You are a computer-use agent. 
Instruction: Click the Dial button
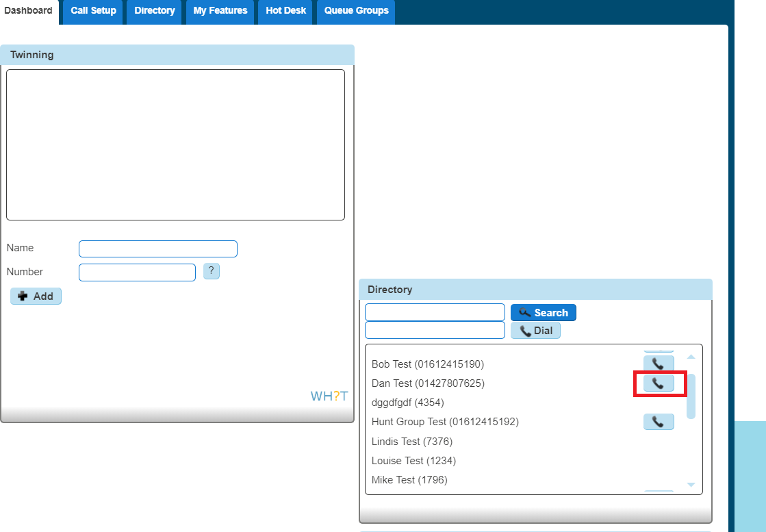pyautogui.click(x=535, y=331)
